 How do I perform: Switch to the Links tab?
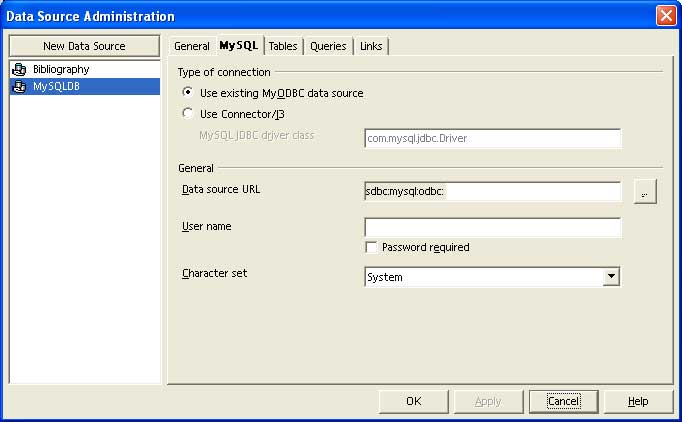pyautogui.click(x=371, y=46)
